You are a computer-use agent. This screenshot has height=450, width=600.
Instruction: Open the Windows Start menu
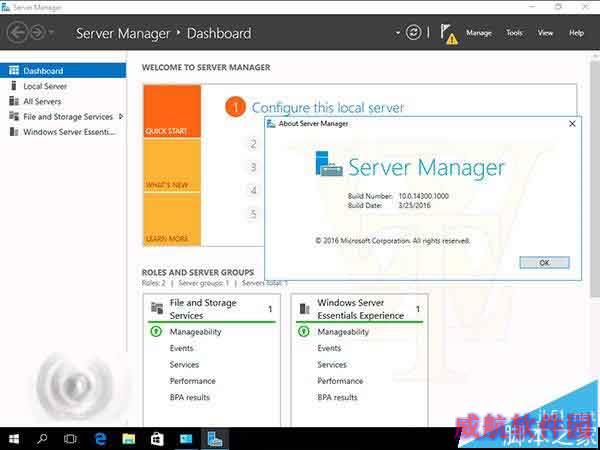click(x=14, y=439)
